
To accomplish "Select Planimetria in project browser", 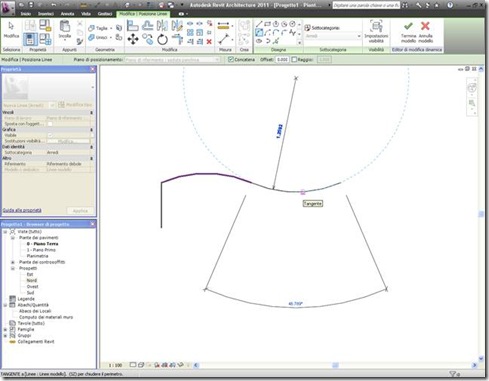I will 37,256.
